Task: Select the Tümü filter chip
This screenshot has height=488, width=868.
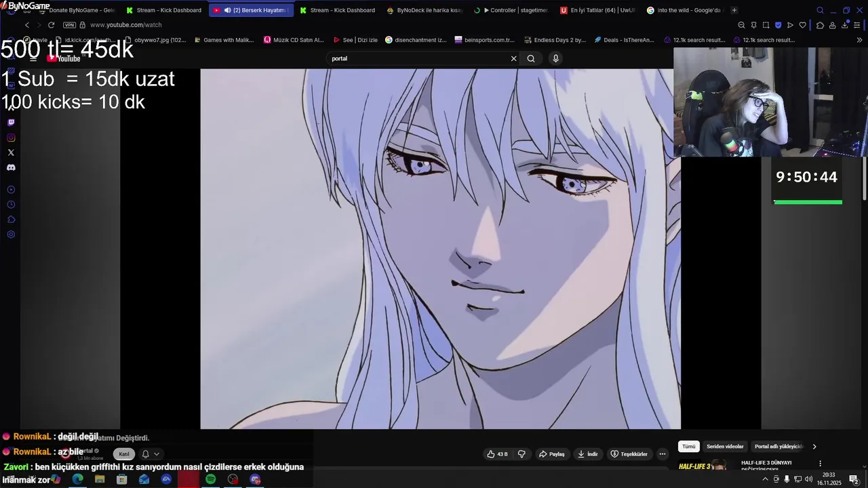Action: [x=688, y=447]
